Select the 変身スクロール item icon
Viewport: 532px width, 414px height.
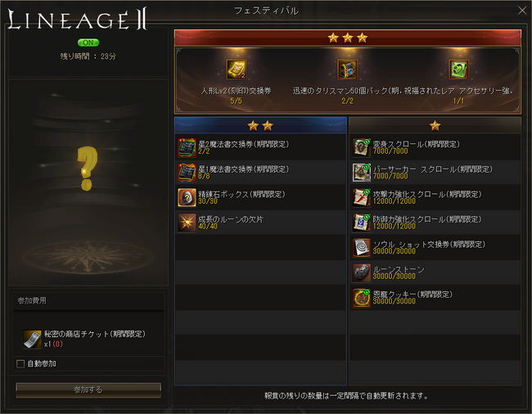pyautogui.click(x=361, y=147)
